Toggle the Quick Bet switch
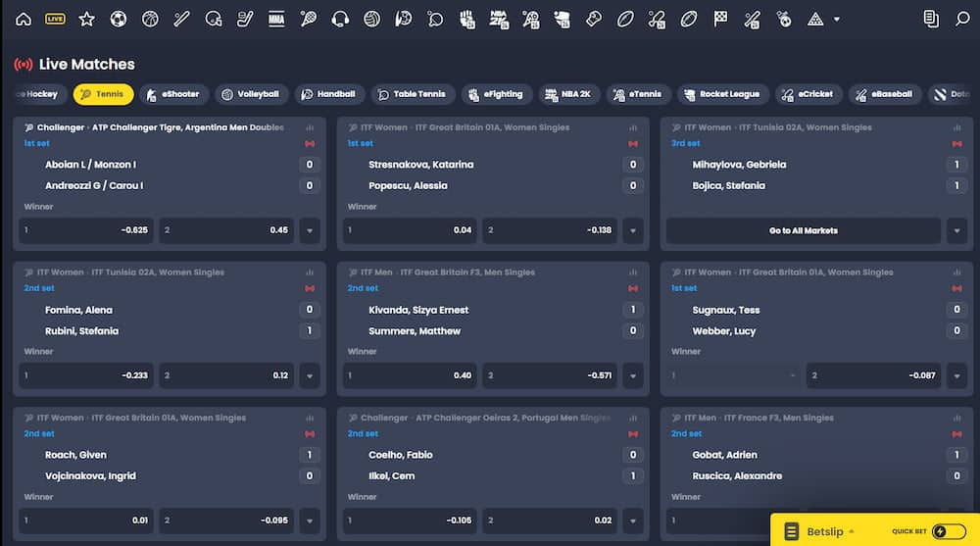The height and width of the screenshot is (546, 980). point(949,531)
